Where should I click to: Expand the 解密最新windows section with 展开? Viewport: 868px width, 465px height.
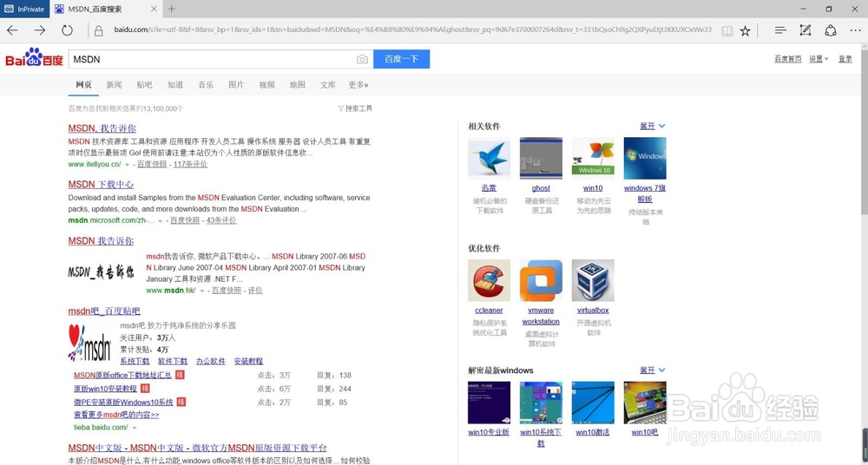coord(652,370)
